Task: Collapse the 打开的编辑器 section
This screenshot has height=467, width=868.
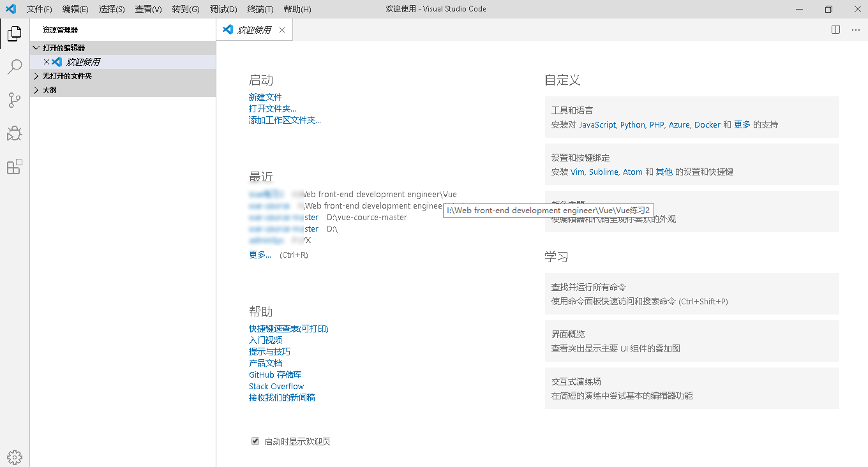Action: coord(123,48)
